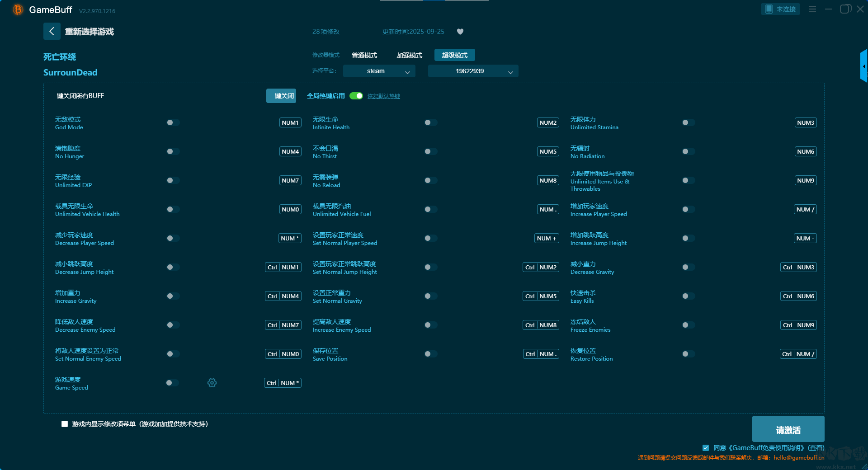Select the 超级模式 mode tab
The width and height of the screenshot is (868, 470).
coord(454,55)
